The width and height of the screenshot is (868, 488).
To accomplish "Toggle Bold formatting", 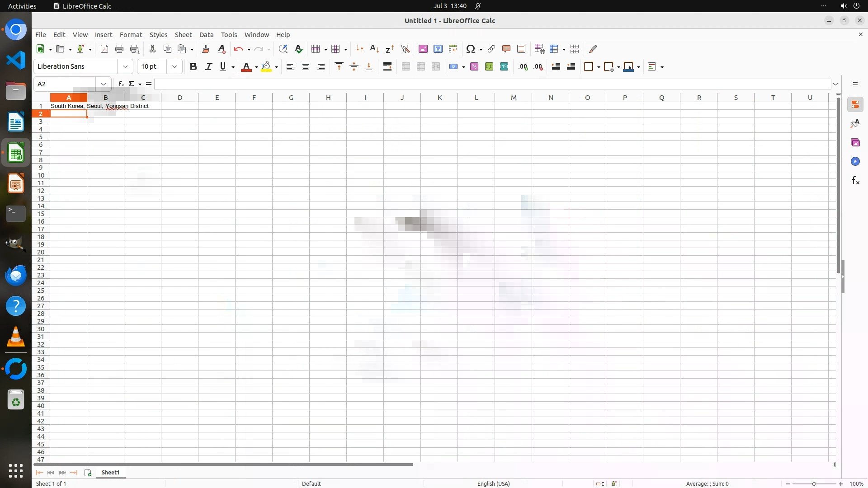I will (193, 67).
